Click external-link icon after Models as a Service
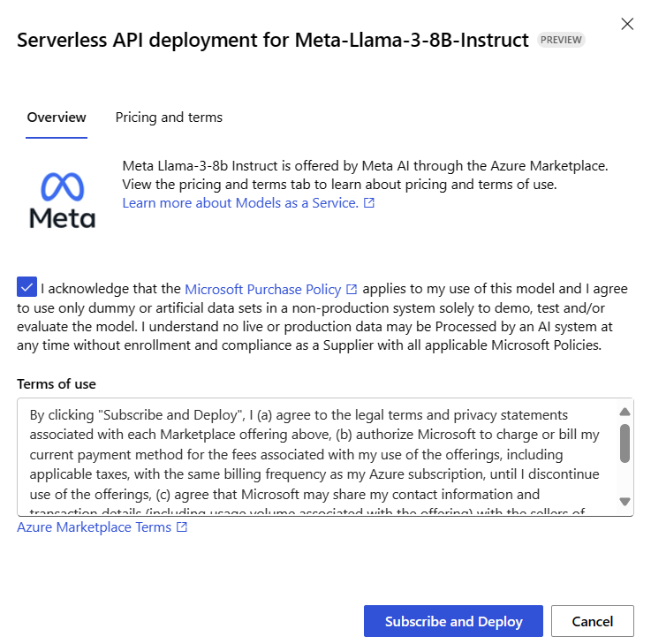 pyautogui.click(x=369, y=202)
